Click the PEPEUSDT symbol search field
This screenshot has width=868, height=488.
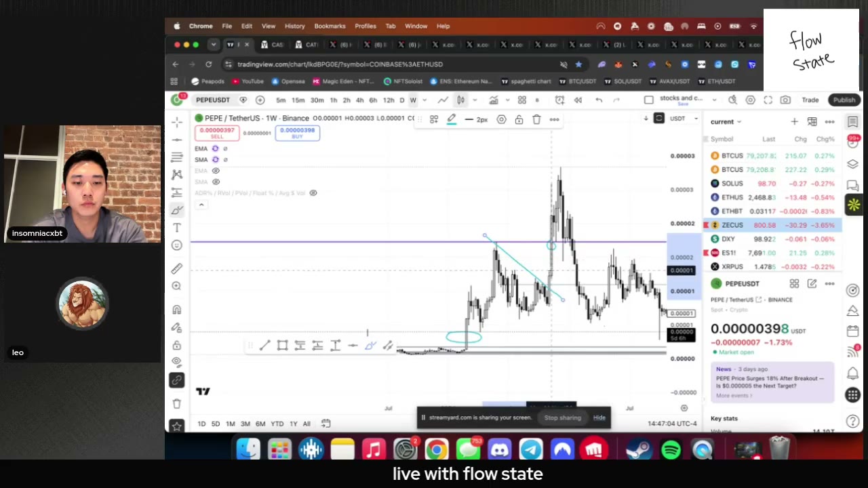213,100
